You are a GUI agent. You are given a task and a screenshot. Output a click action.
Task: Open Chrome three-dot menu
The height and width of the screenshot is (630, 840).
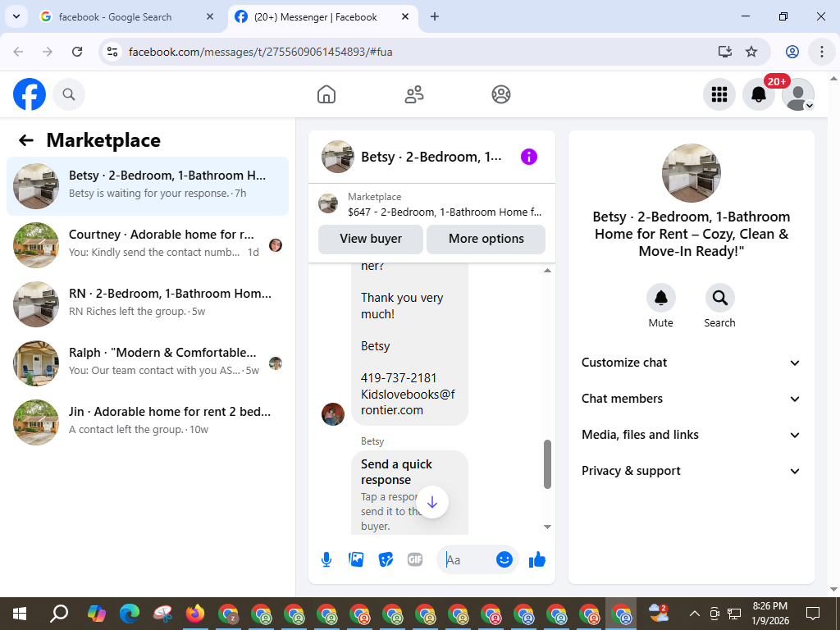pos(822,52)
